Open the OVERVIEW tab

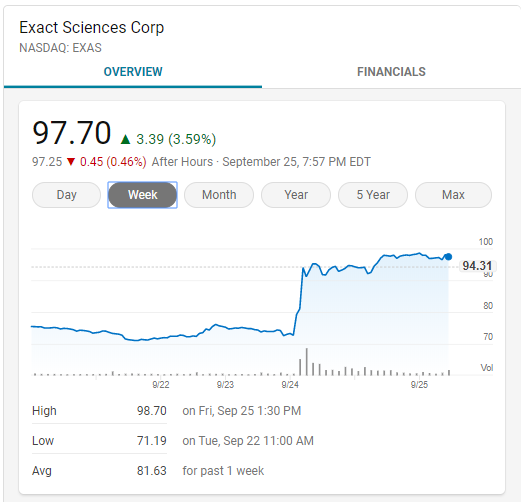[133, 72]
